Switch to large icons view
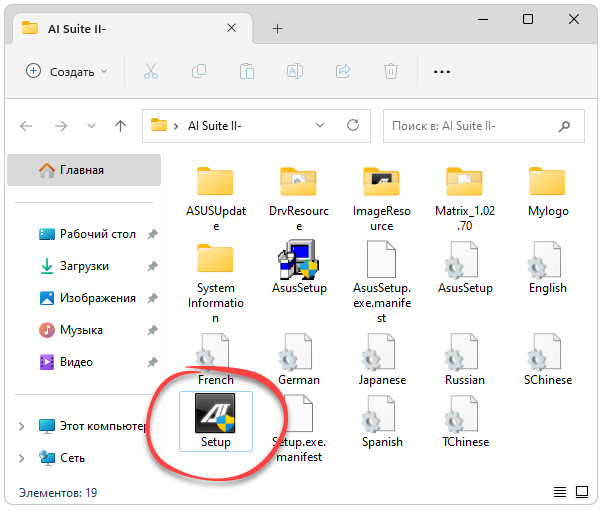Screen dimensions: 600x511 (x=582, y=492)
